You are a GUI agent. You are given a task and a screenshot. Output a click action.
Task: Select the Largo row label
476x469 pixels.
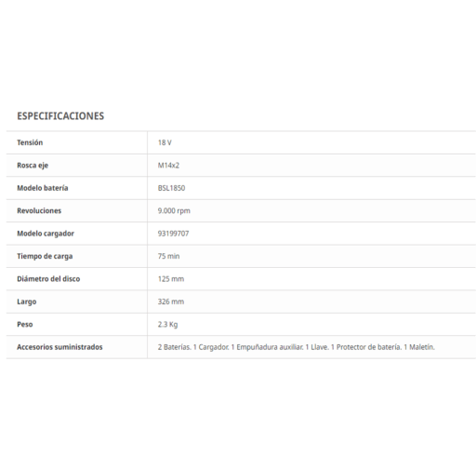click(27, 301)
